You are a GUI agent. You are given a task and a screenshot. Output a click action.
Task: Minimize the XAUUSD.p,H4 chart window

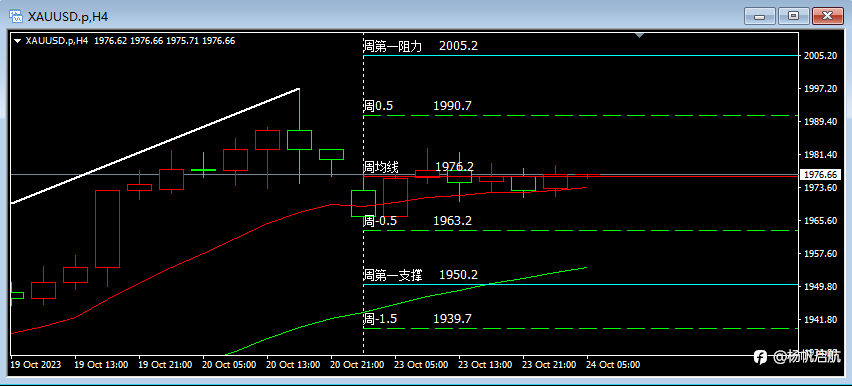tap(759, 16)
